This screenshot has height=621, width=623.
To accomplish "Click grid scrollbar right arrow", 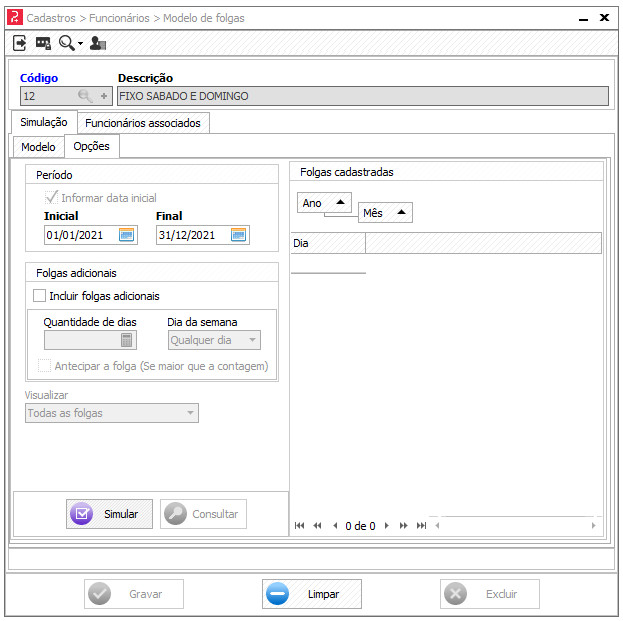I will click(594, 526).
